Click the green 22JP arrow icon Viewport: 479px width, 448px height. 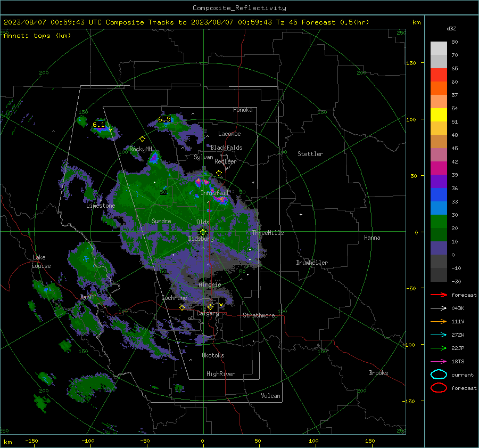coord(439,348)
